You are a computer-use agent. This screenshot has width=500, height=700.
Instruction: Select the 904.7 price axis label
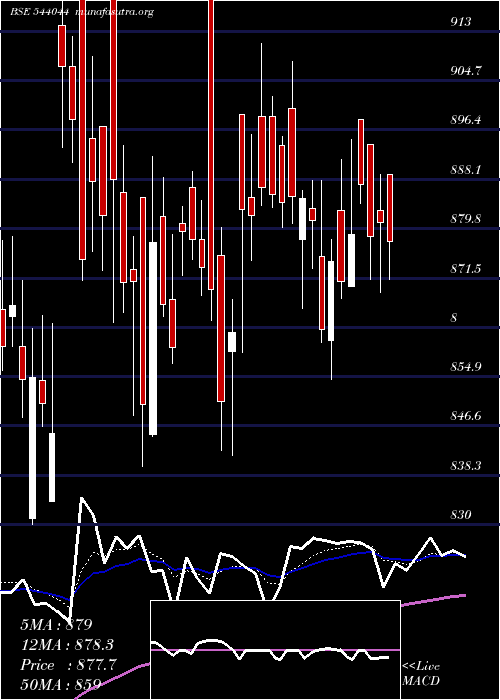[x=466, y=71]
